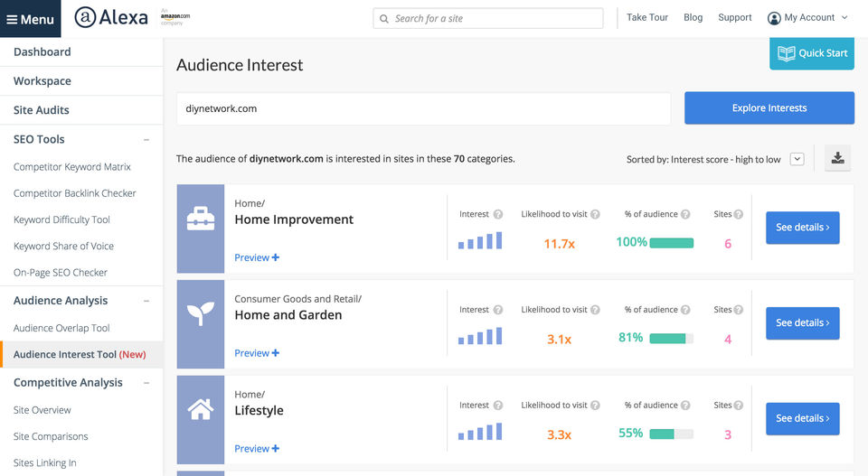The height and width of the screenshot is (476, 868).
Task: Click help icon next to Home Improvement Likelihood to visit
Action: pos(595,214)
